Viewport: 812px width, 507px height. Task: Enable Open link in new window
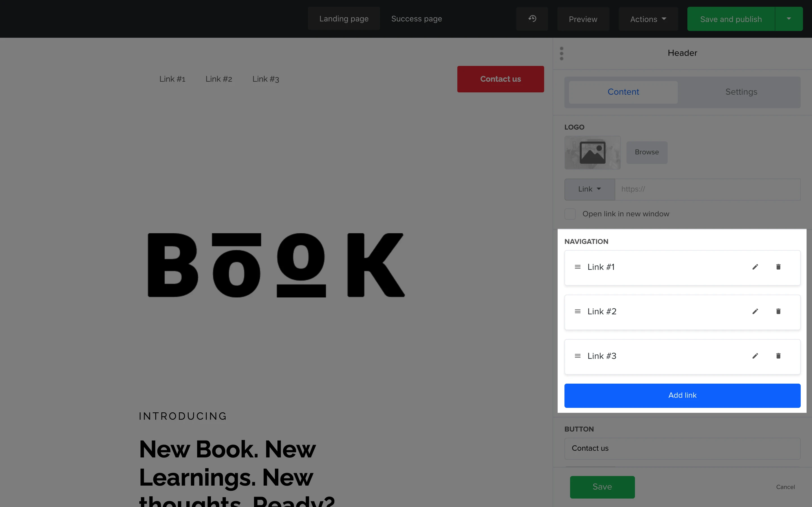(570, 214)
